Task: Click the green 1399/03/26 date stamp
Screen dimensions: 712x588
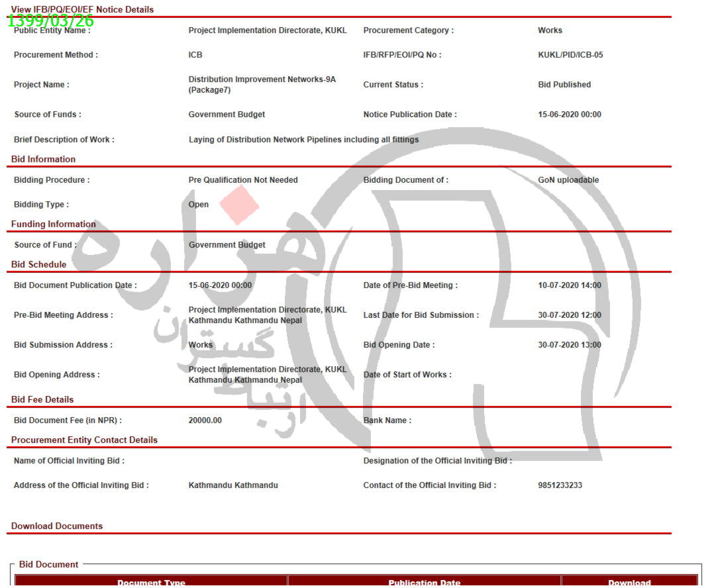Action: point(50,21)
